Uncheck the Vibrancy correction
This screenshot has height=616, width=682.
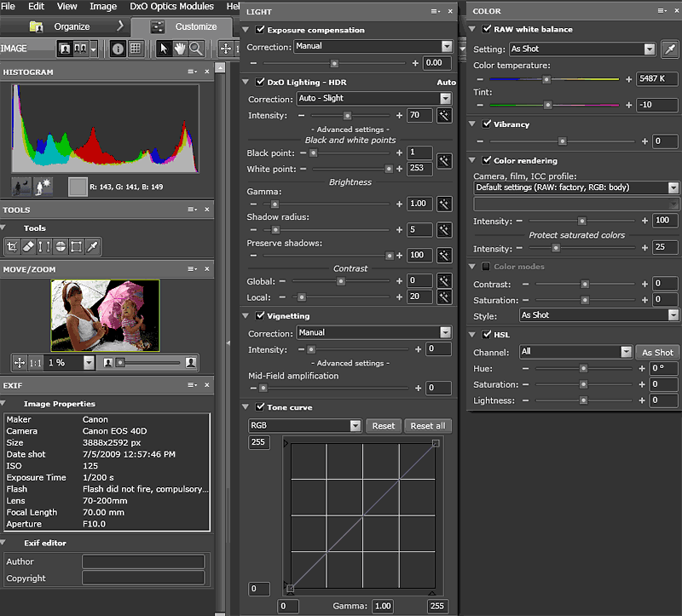tap(487, 124)
